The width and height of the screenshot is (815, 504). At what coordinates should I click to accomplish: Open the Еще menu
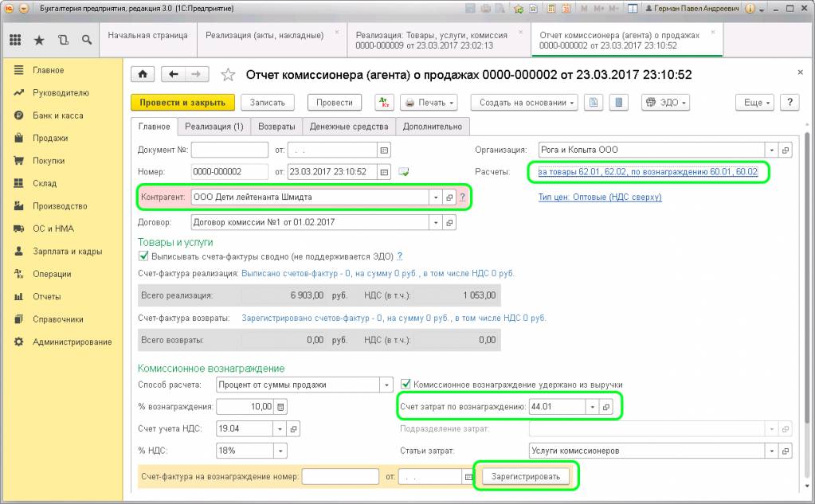coord(754,103)
